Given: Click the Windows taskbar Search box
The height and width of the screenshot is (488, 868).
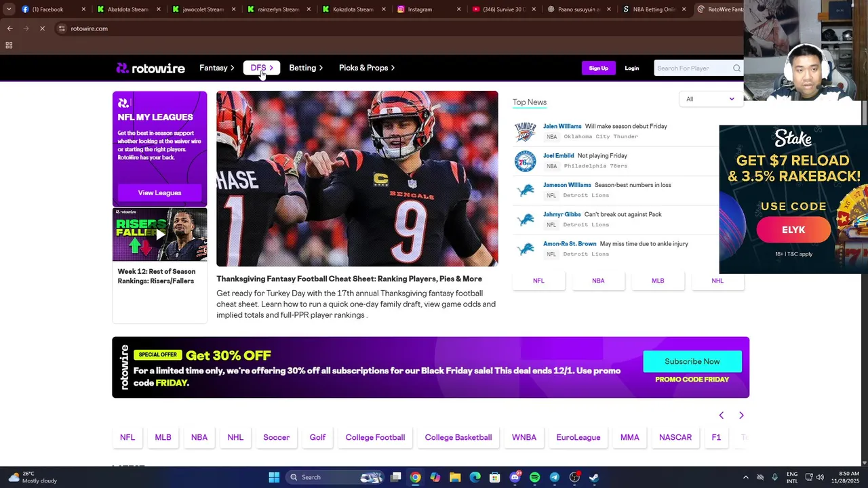Looking at the screenshot, I should tap(334, 477).
